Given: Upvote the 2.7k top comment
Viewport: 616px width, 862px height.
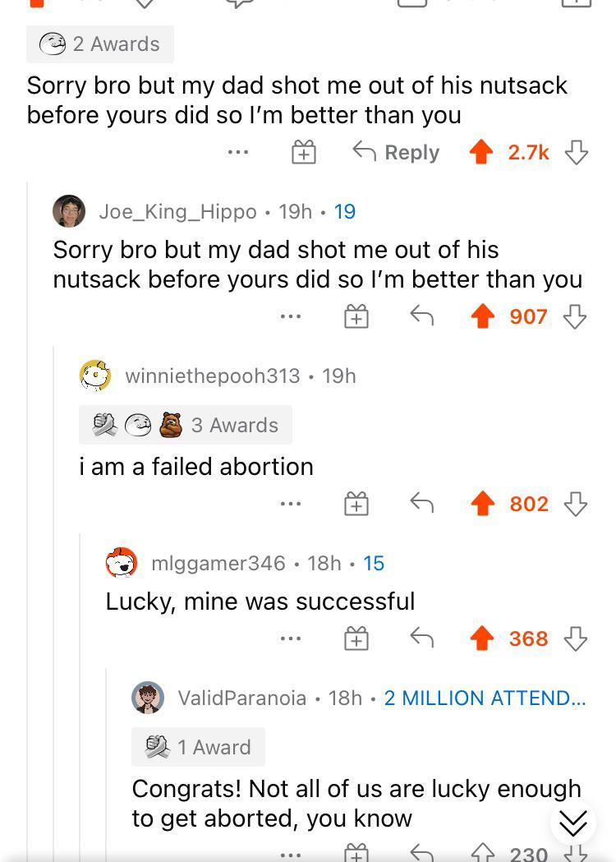Looking at the screenshot, I should 481,152.
